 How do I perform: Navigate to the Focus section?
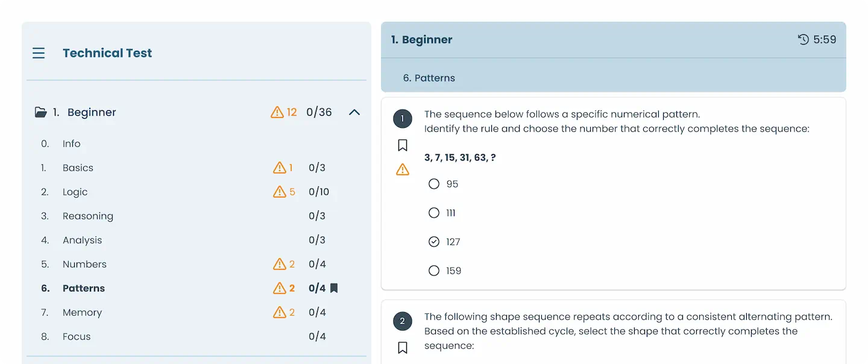point(77,336)
